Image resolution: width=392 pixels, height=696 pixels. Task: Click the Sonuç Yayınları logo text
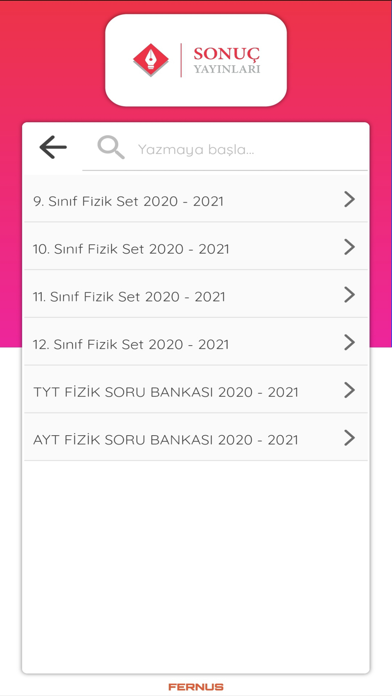tap(226, 60)
